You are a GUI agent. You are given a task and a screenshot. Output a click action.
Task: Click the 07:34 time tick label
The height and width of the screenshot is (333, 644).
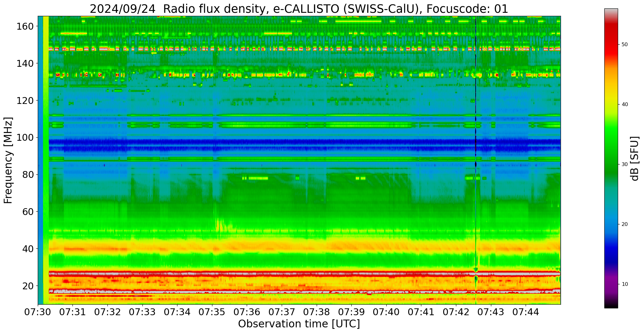(177, 311)
